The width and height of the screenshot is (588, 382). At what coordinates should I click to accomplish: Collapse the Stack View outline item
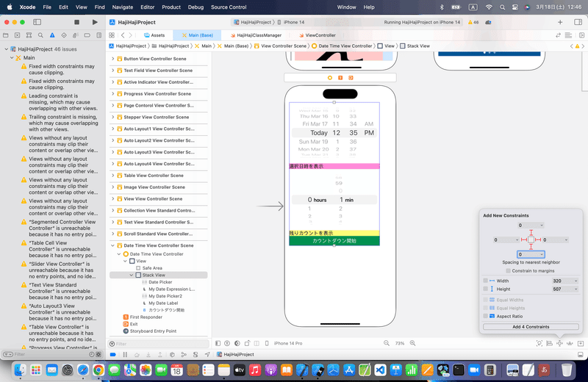pyautogui.click(x=132, y=275)
